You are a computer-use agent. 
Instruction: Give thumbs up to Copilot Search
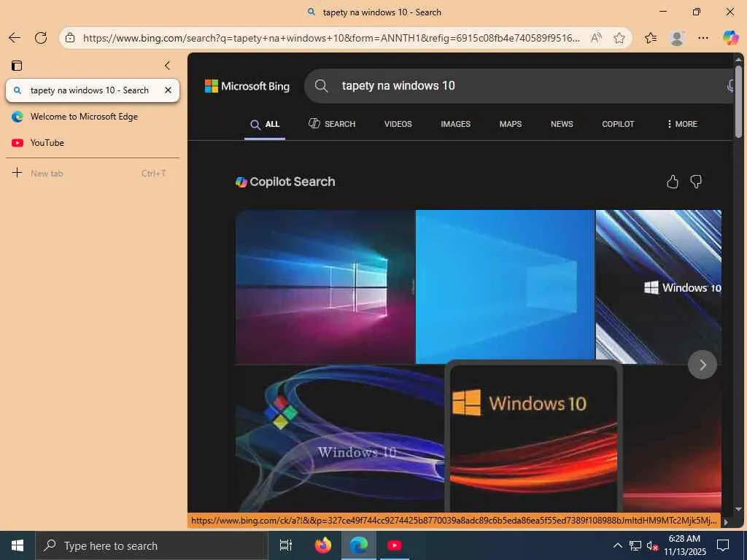(672, 182)
